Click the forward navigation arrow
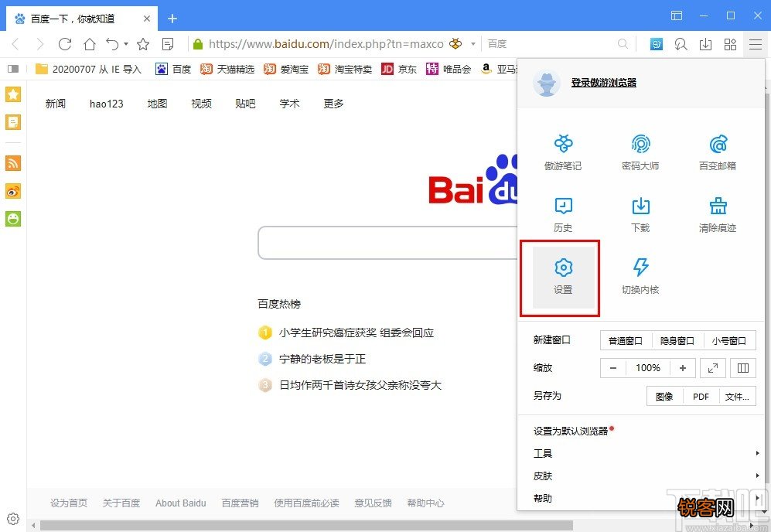Viewport: 771px width, 532px height. pos(40,44)
